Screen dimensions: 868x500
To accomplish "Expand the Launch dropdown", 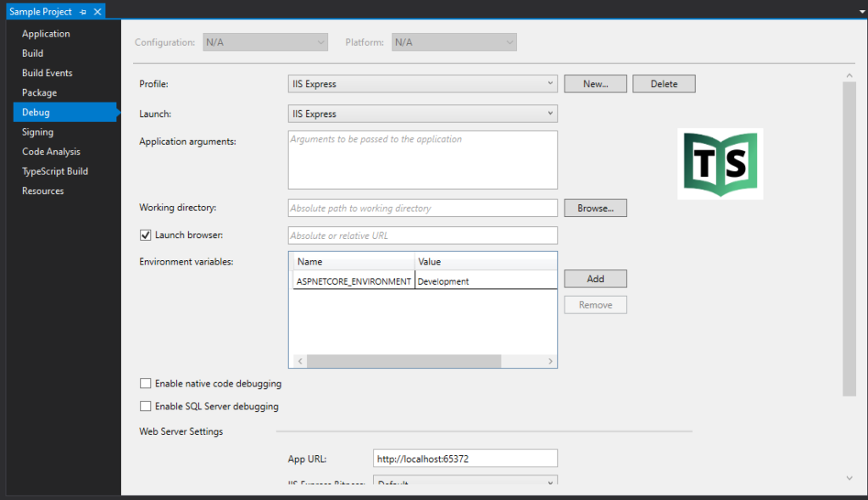I will [x=422, y=114].
